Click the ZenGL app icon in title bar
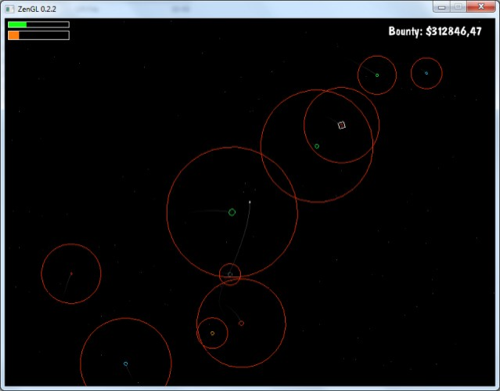 click(10, 9)
